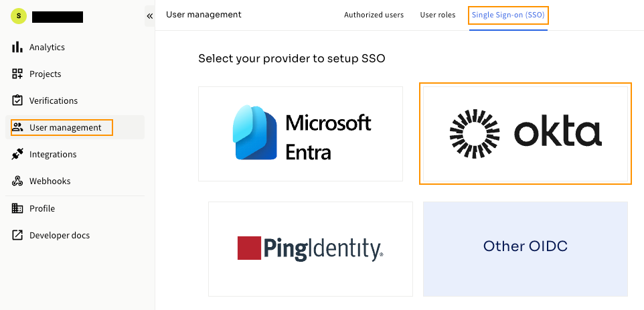Click the Verifications clipboard check icon

[17, 100]
